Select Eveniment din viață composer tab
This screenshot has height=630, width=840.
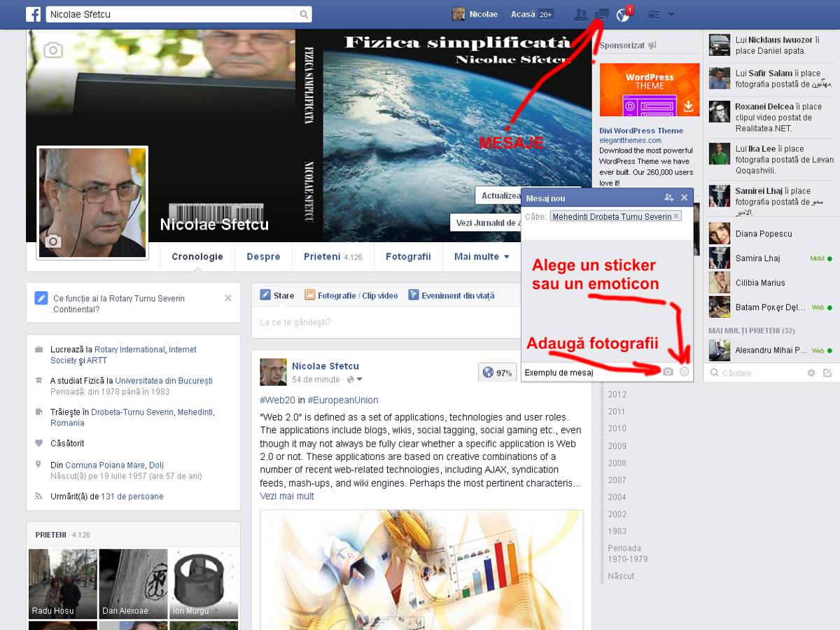(x=451, y=295)
